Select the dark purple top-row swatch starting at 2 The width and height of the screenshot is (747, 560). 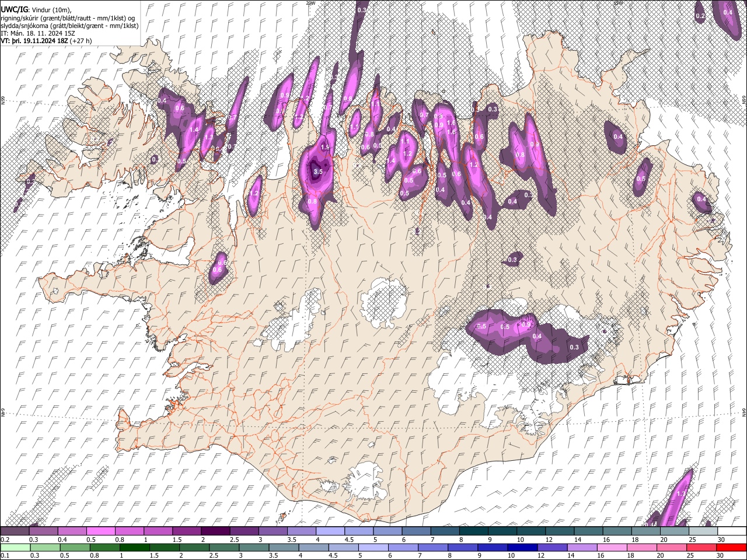[215, 531]
